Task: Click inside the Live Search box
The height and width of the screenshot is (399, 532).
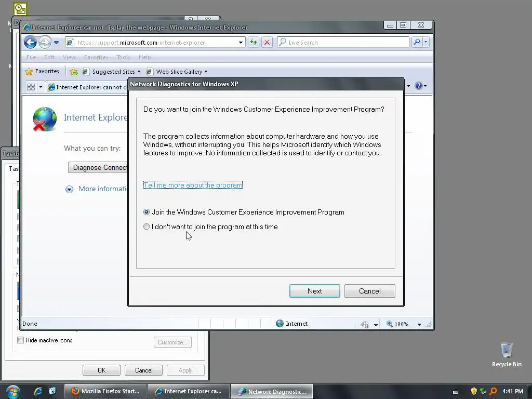Action: click(343, 43)
